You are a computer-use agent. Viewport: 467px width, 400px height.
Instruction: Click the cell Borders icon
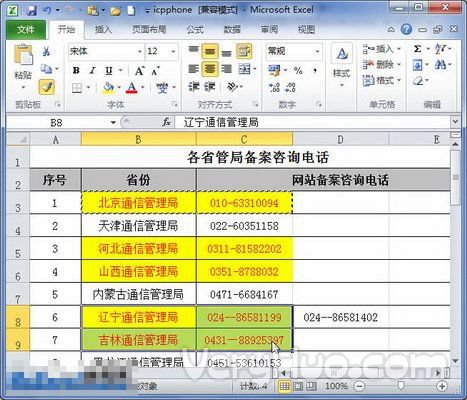pos(77,88)
